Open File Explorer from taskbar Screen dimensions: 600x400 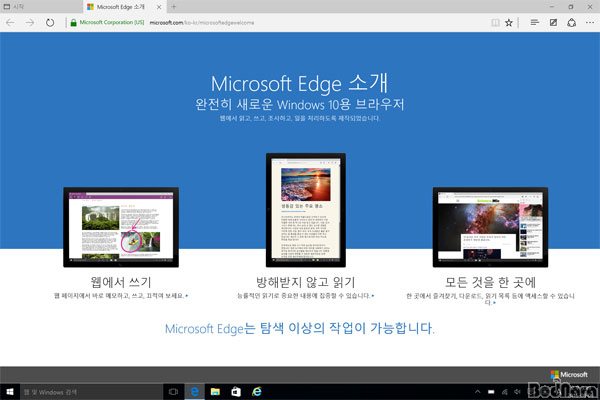215,392
